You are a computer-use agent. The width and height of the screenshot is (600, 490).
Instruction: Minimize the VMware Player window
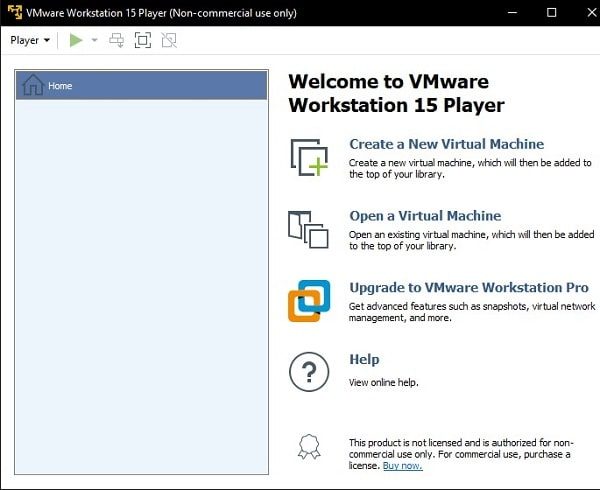click(x=512, y=13)
